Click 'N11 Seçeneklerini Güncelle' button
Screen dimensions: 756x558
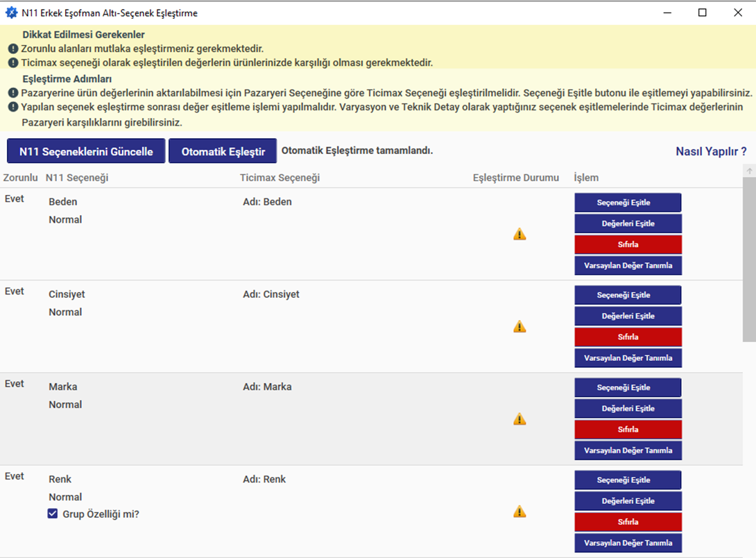tap(86, 151)
